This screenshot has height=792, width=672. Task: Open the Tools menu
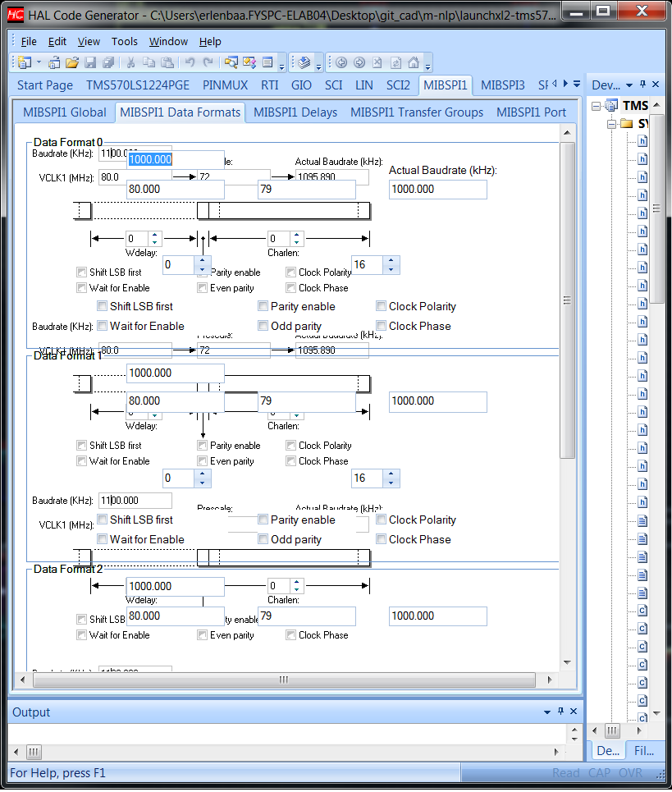click(x=124, y=41)
